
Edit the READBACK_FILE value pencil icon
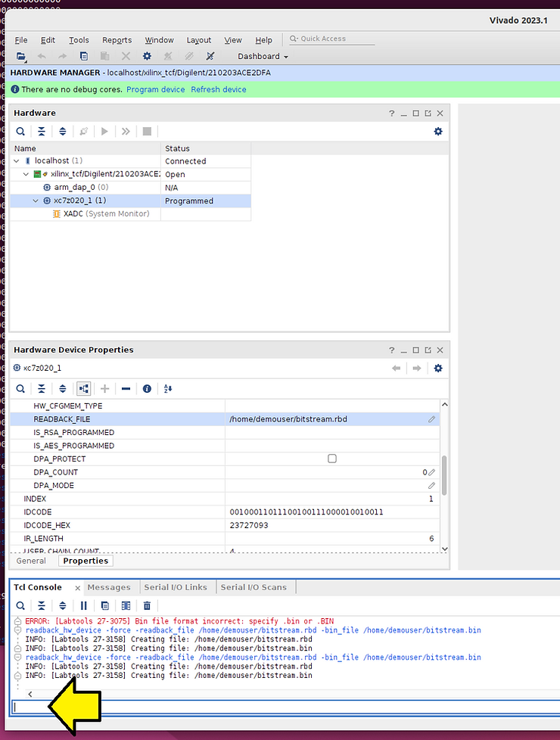(x=431, y=419)
